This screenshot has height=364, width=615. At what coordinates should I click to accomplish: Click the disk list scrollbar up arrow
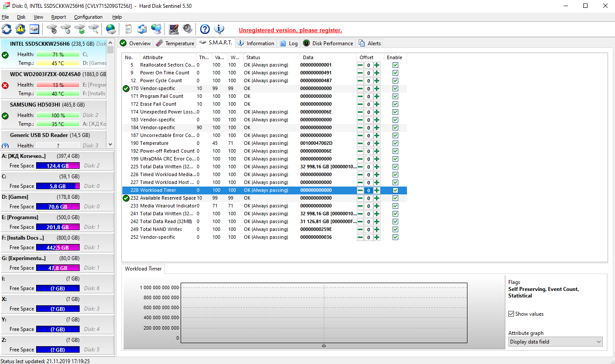110,43
